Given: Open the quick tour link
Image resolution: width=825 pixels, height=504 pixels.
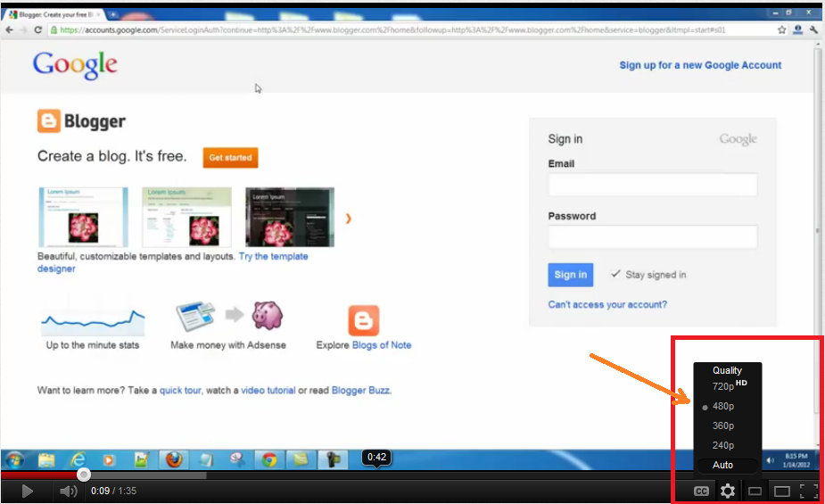Looking at the screenshot, I should click(x=180, y=391).
